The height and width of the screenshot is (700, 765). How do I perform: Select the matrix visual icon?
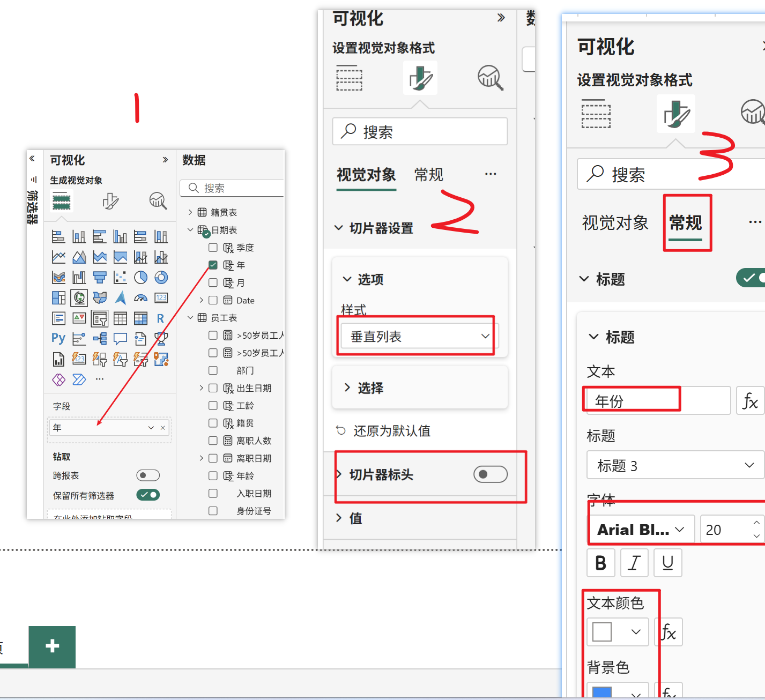141,318
